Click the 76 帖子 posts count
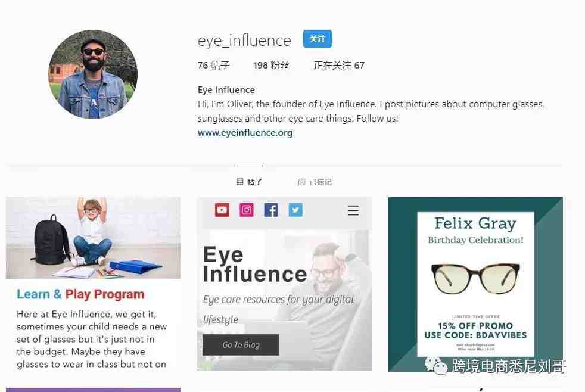The height and width of the screenshot is (392, 585). tap(213, 66)
